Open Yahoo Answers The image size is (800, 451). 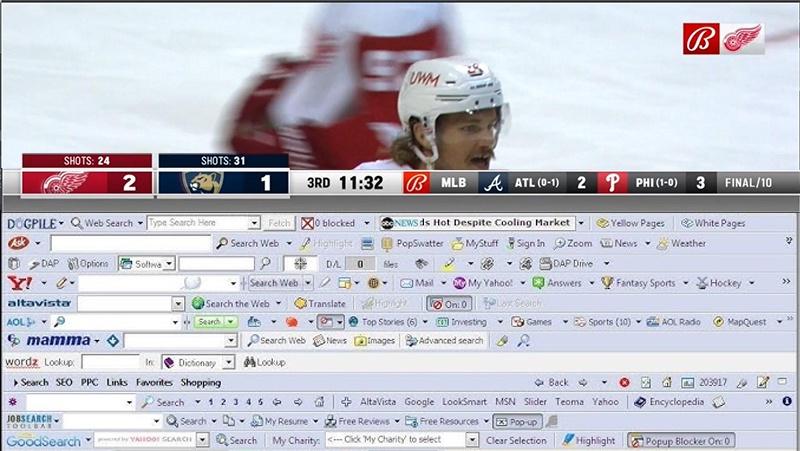557,283
